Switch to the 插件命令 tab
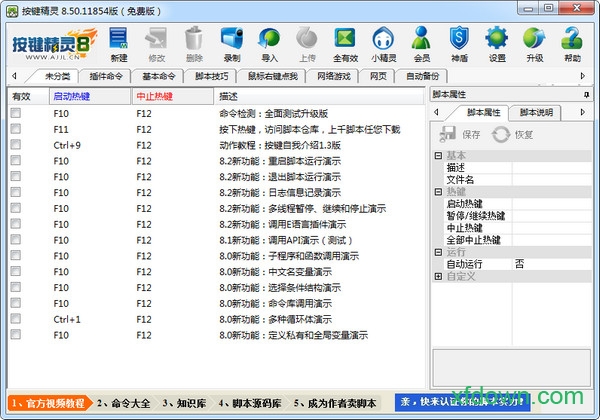This screenshot has height=420, width=600. click(108, 76)
